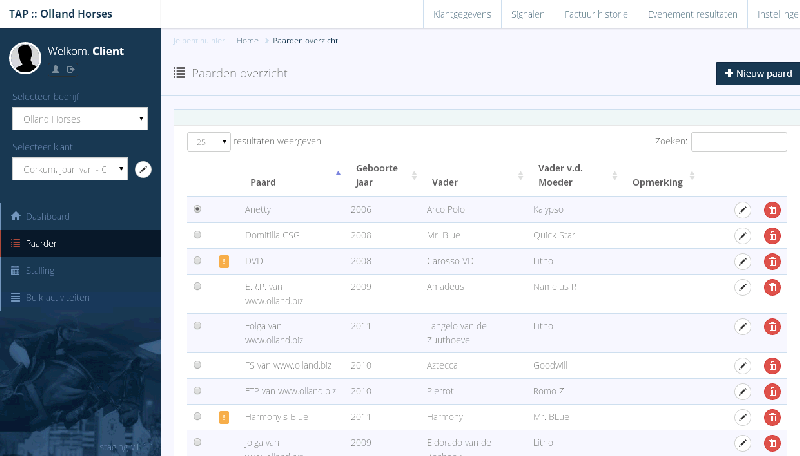Select the Anetty radio button
This screenshot has height=456, width=800.
[197, 209]
